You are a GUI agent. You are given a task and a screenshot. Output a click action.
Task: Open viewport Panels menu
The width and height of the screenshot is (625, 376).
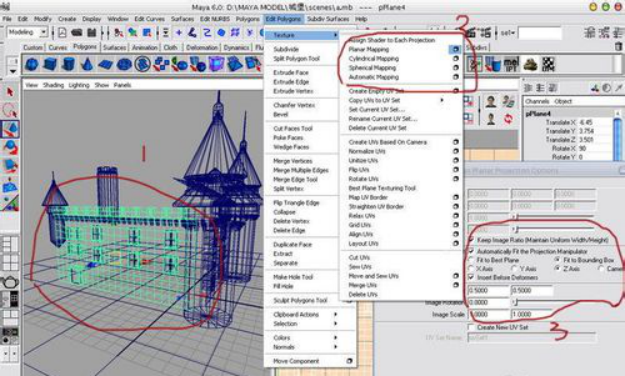tap(122, 85)
